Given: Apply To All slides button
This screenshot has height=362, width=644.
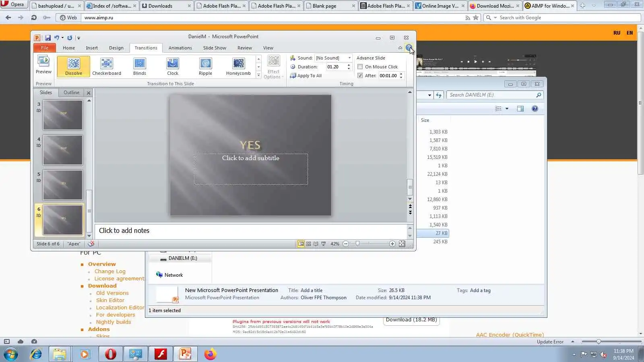Looking at the screenshot, I should point(306,76).
